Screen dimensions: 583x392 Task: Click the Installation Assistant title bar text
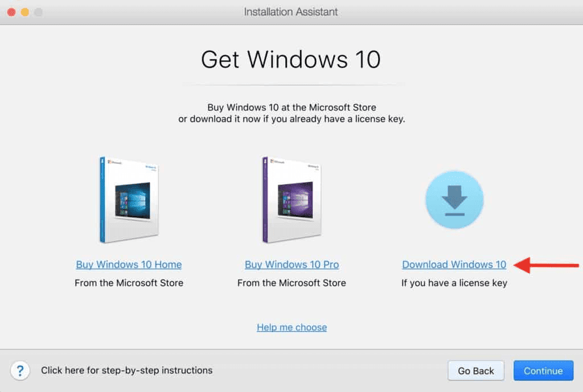point(291,12)
